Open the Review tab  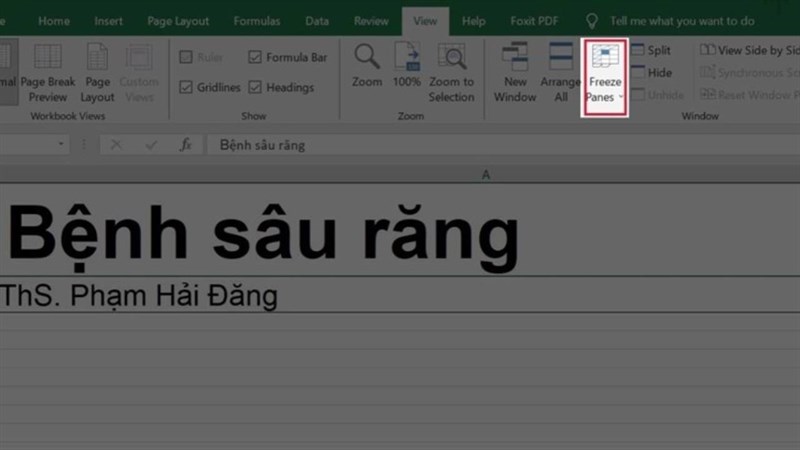pyautogui.click(x=371, y=21)
